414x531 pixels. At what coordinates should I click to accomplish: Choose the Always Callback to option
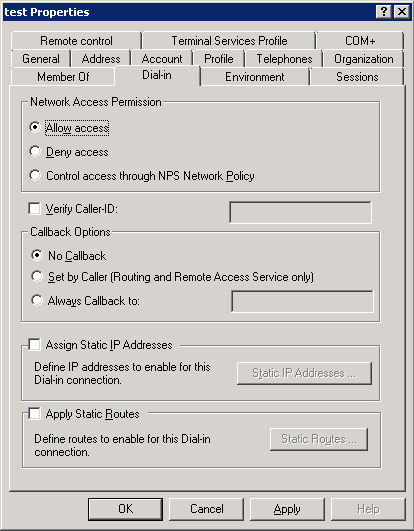tap(37, 300)
